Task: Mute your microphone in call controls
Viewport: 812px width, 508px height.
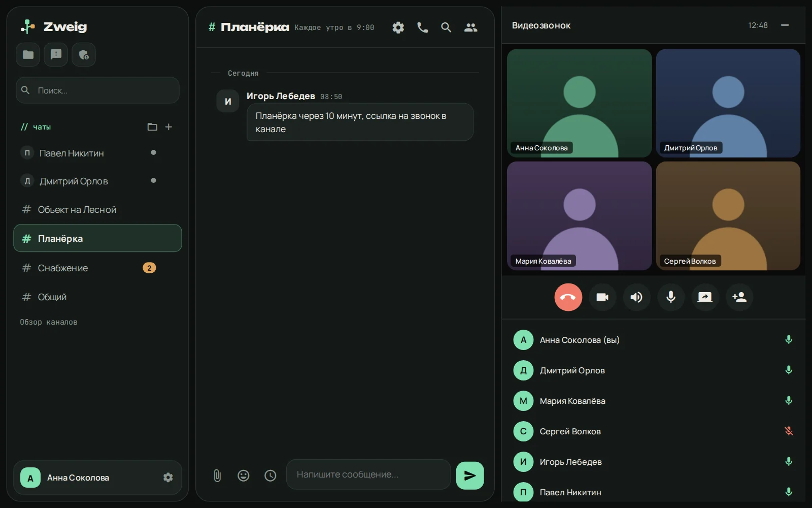Action: 671,297
